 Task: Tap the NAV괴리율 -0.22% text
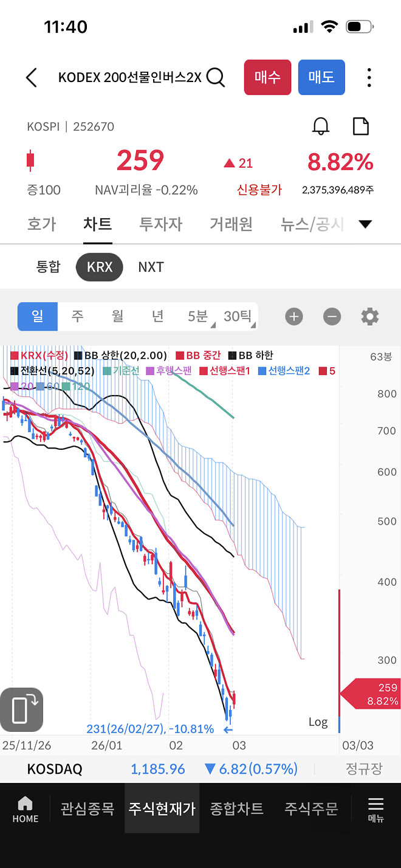coord(146,190)
